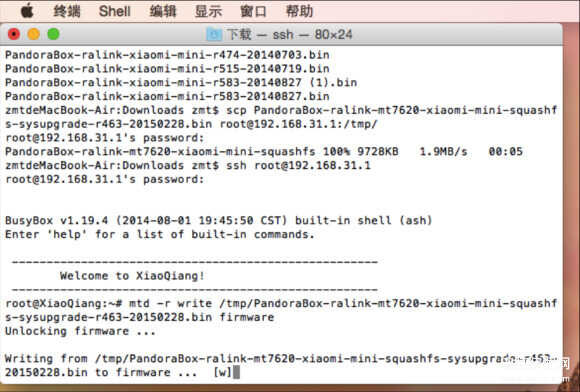Click the Welcome to XiaoQiang! banner text
The image size is (580, 392).
132,276
